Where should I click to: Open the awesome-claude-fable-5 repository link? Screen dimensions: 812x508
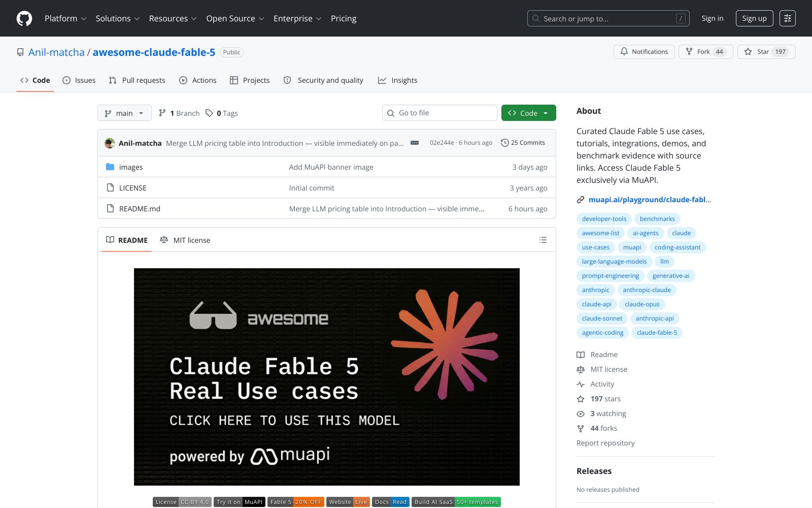[x=154, y=52]
